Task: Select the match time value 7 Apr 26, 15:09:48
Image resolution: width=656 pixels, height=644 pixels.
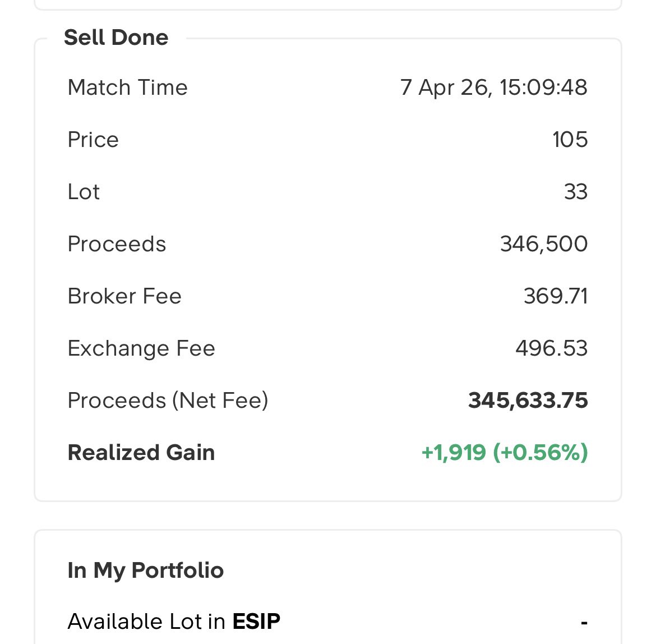Action: tap(493, 88)
